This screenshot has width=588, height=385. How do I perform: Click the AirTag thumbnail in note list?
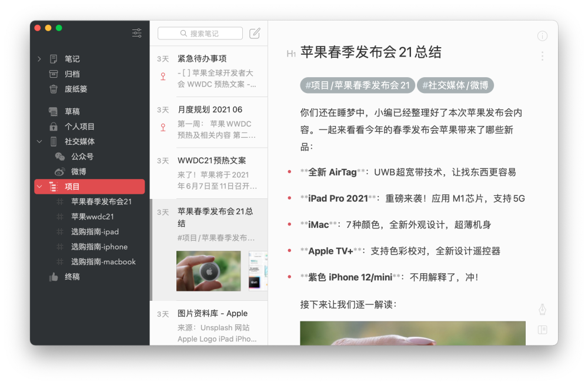click(209, 271)
